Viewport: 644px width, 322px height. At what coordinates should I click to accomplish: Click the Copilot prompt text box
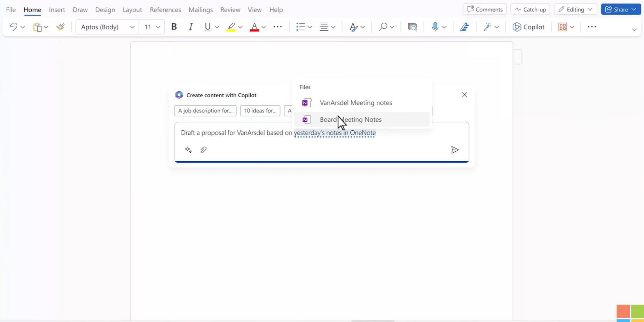322,142
